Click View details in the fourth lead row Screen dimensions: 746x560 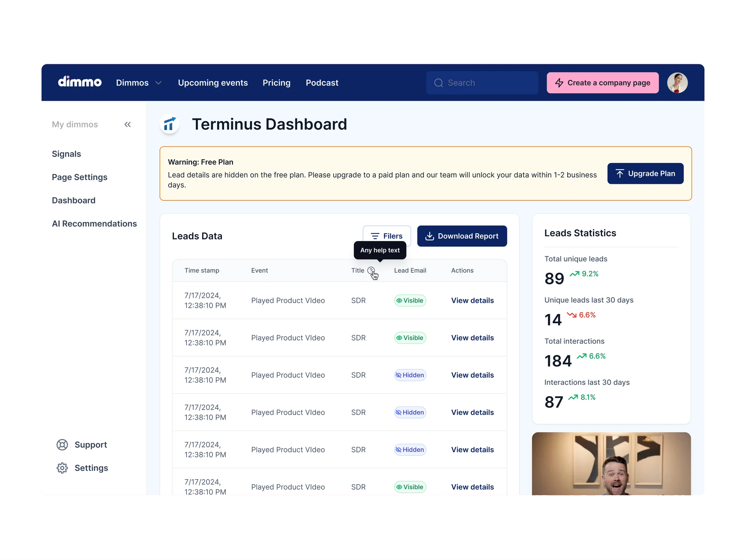click(x=473, y=412)
